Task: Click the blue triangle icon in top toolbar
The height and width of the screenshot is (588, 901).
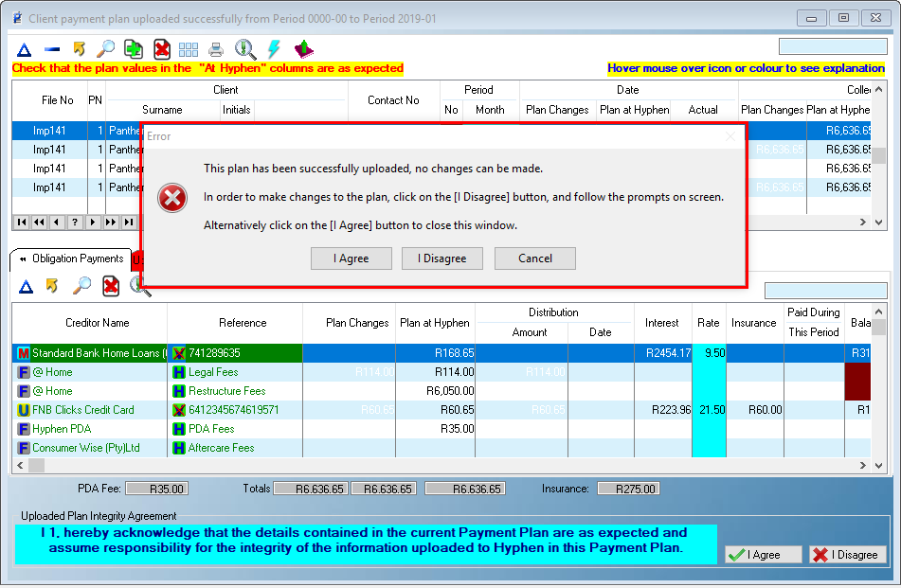Action: pyautogui.click(x=25, y=49)
